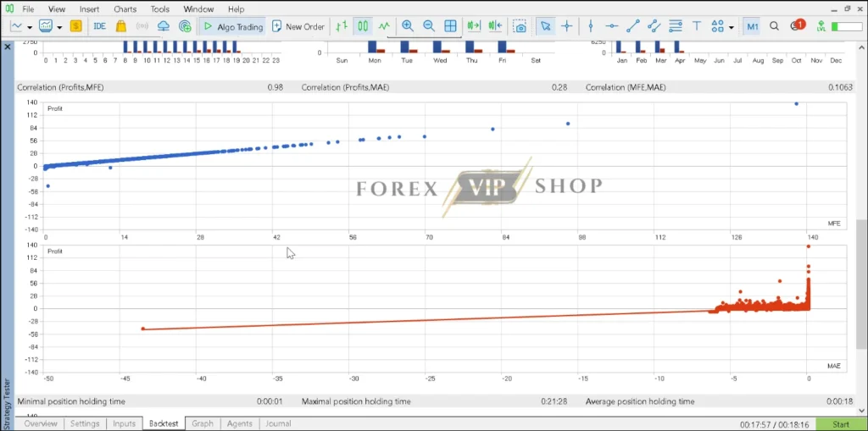Select the text label tool
Viewport: 868px width, 431px height.
[x=697, y=26]
